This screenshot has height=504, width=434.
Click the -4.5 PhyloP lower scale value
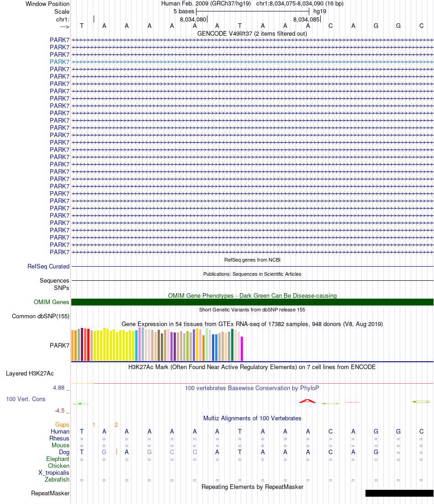[x=59, y=410]
